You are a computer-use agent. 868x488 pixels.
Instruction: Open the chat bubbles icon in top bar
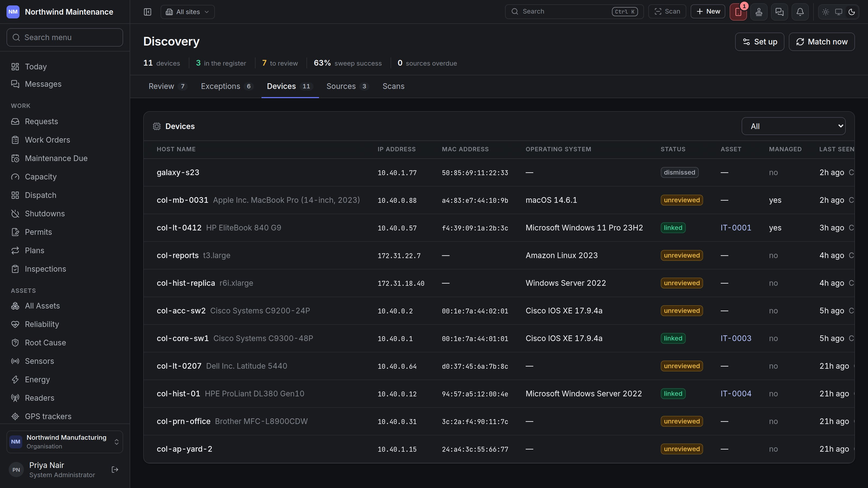(x=779, y=12)
